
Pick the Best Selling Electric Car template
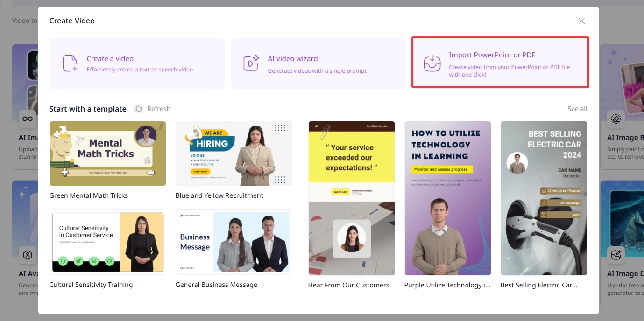click(x=544, y=198)
